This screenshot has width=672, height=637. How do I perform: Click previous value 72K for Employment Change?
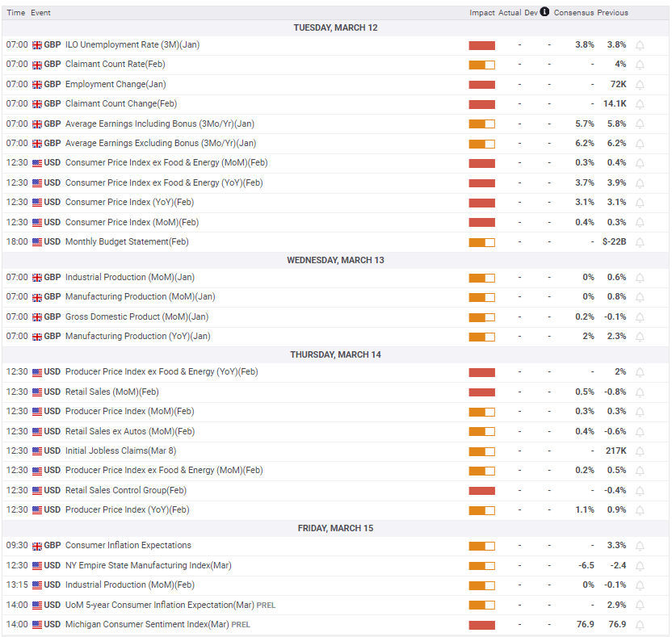tap(618, 85)
